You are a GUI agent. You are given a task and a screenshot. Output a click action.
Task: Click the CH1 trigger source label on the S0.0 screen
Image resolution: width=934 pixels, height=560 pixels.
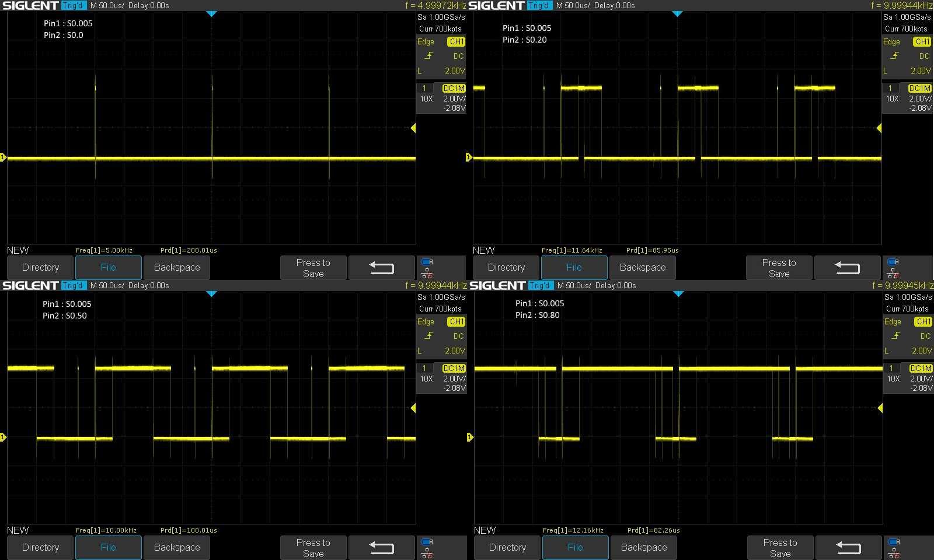456,42
